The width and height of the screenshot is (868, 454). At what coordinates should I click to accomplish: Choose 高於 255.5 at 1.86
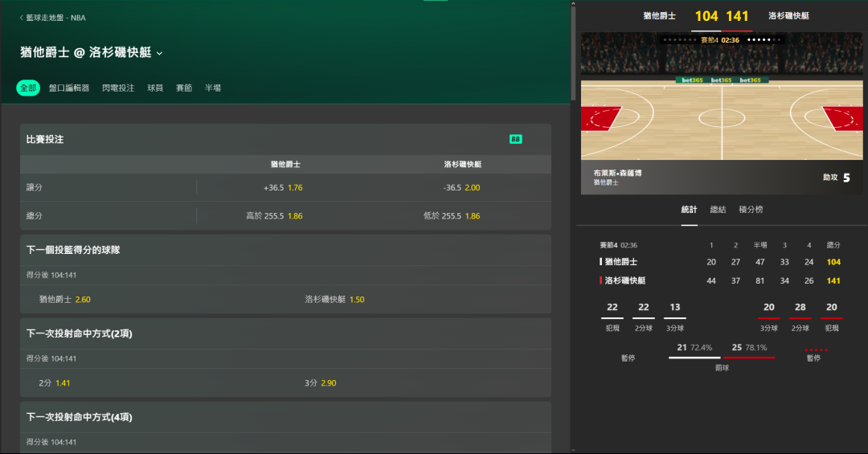(275, 216)
